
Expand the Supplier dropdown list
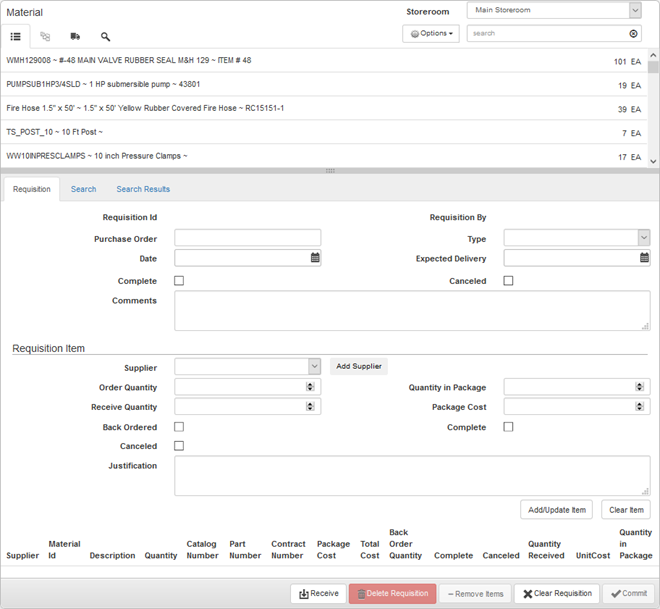pos(314,367)
